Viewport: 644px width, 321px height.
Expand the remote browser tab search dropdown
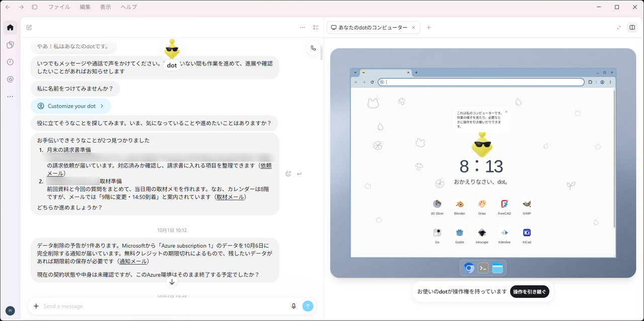click(355, 72)
